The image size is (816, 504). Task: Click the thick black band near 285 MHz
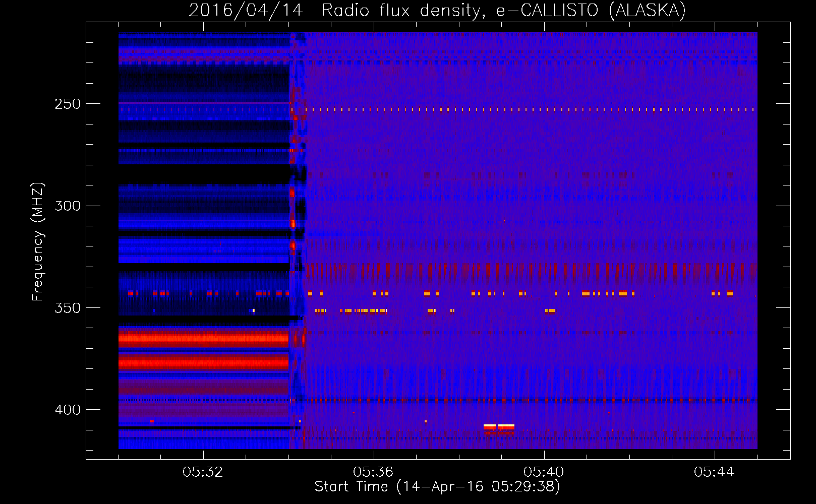[203, 174]
